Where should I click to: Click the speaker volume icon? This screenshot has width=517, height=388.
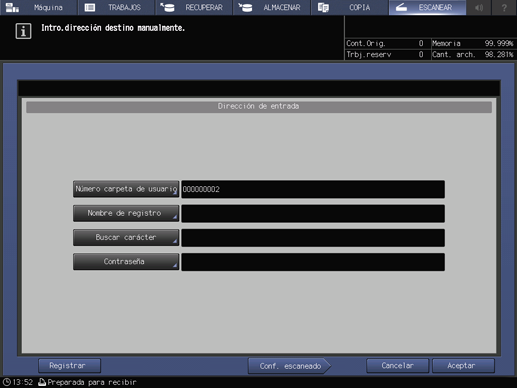pyautogui.click(x=479, y=7)
